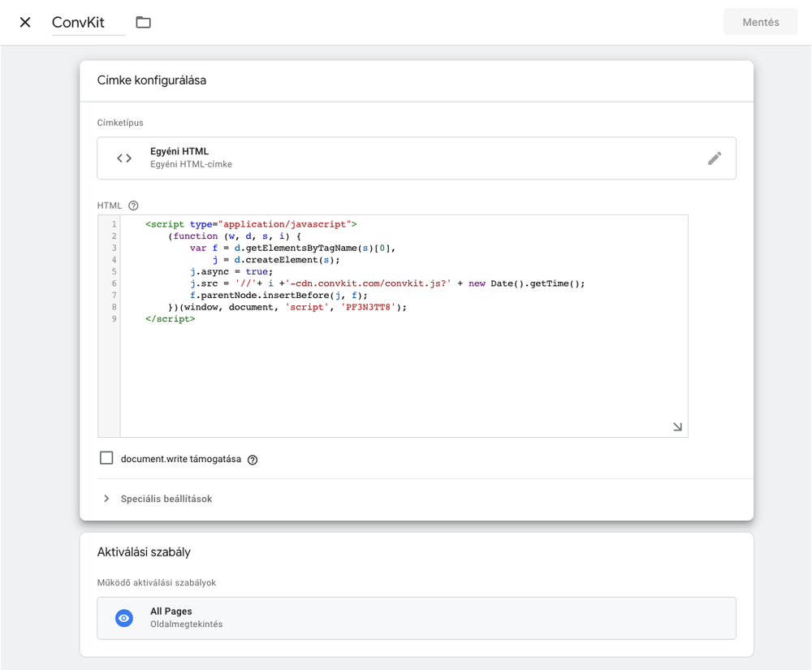Enable the document.write támogatása checkbox

(x=106, y=458)
